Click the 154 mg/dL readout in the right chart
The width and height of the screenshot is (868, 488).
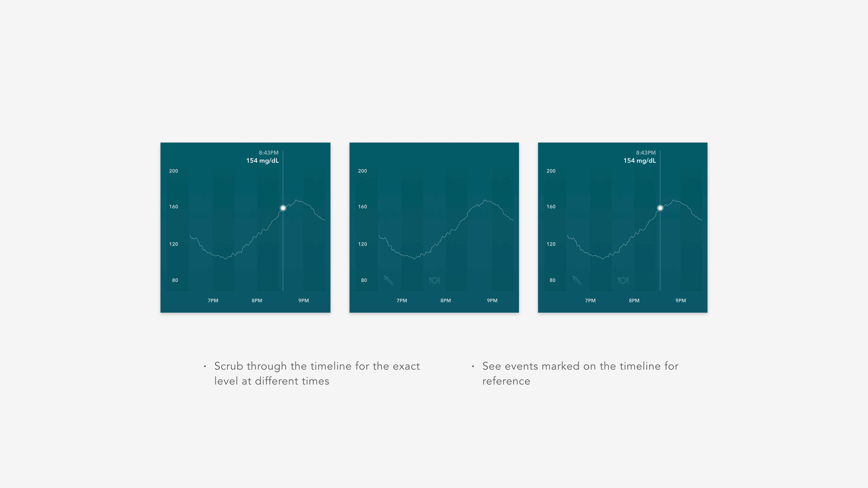coord(639,161)
